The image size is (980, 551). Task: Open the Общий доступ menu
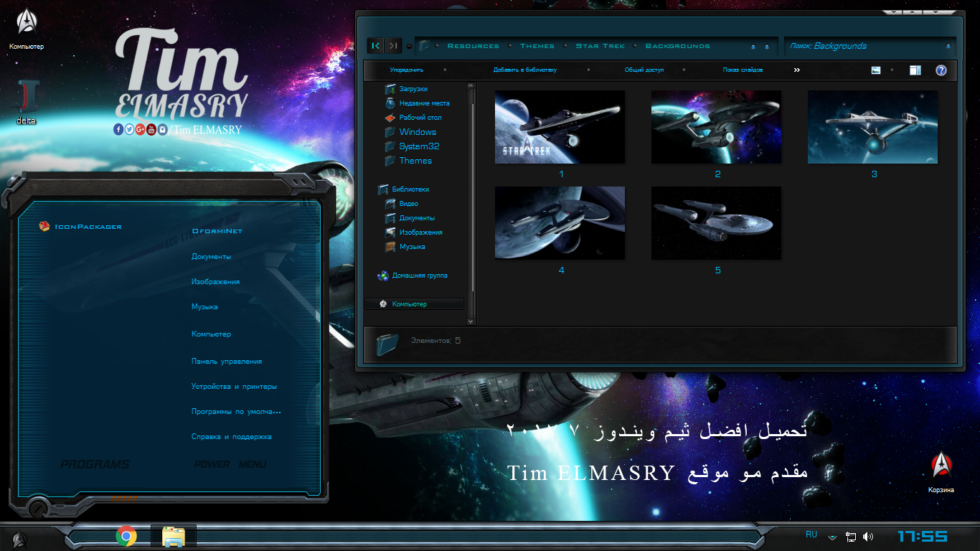coord(644,70)
